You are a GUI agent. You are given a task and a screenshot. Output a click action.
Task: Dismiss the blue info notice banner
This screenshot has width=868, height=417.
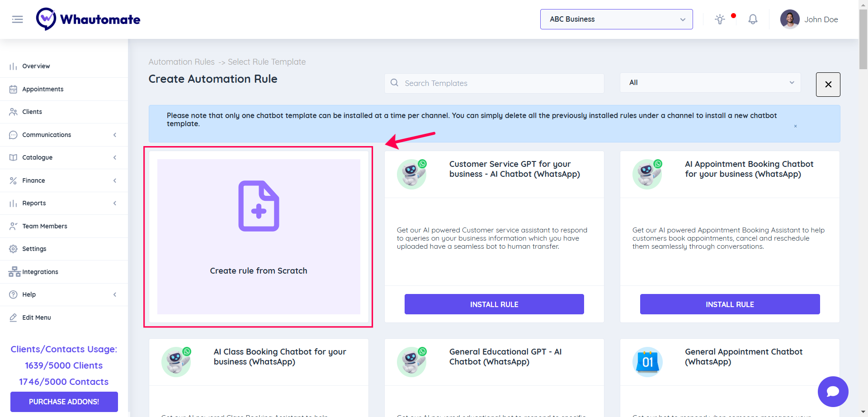[x=795, y=126]
